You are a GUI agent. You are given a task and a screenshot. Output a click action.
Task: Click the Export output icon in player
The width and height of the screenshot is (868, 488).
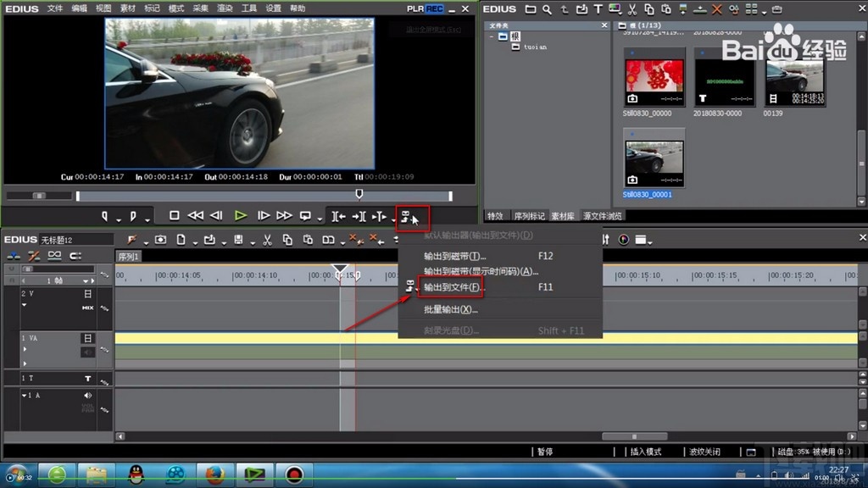(x=406, y=217)
